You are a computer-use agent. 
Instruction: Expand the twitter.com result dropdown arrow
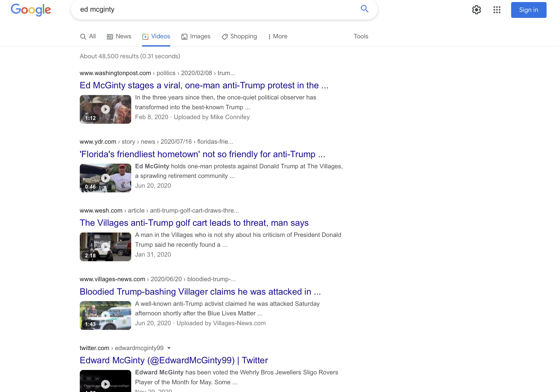169,348
